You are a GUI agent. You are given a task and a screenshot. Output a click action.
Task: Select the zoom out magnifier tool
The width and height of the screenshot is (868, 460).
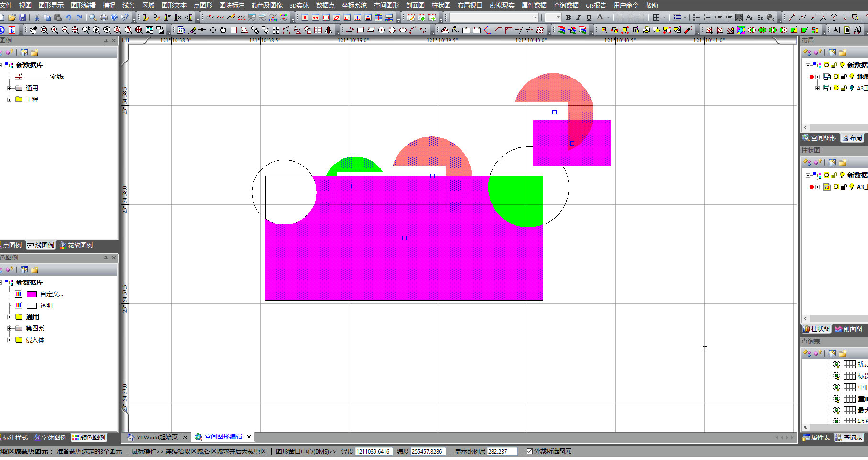coord(65,30)
